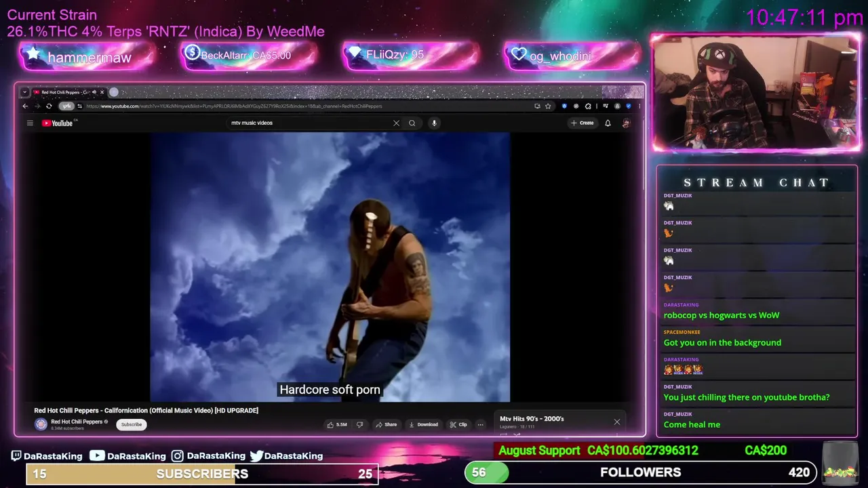The image size is (868, 488).
Task: Click the Californication video title text
Action: [146, 410]
